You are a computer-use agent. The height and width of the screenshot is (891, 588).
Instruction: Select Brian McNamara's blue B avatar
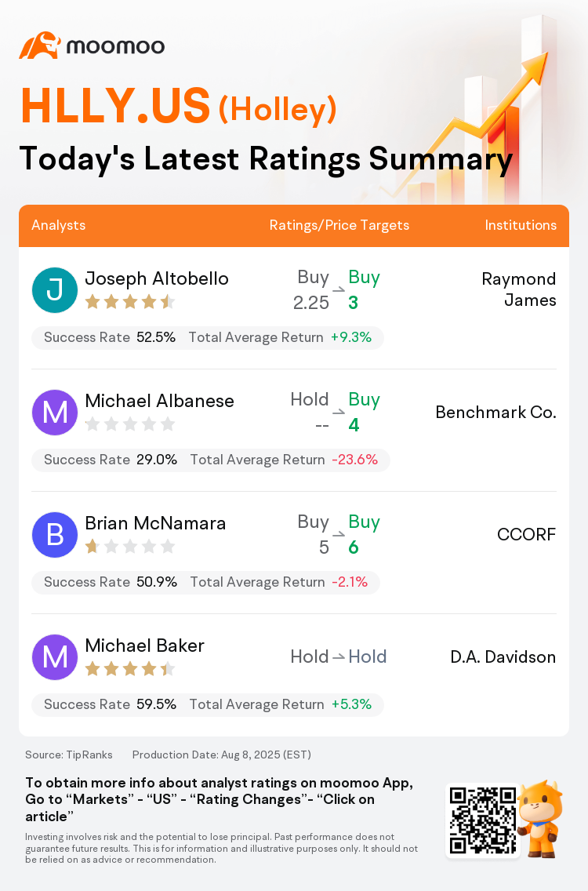(55, 535)
